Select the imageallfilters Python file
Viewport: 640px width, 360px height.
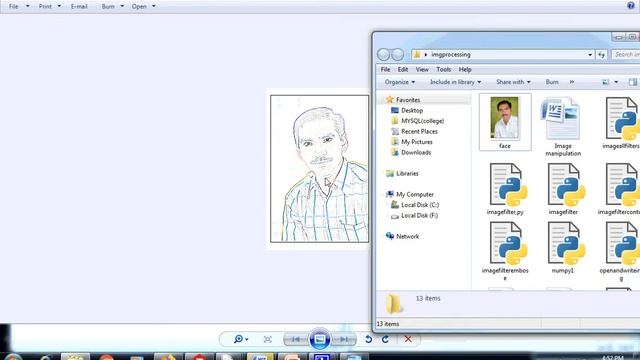(622, 122)
